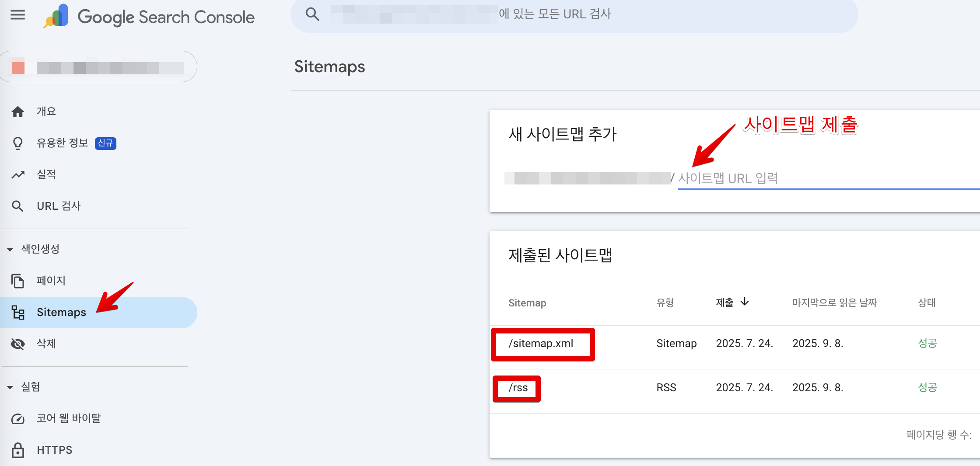980x466 pixels.
Task: Open 유용한 정보 with the lightbulb icon
Action: [x=18, y=143]
